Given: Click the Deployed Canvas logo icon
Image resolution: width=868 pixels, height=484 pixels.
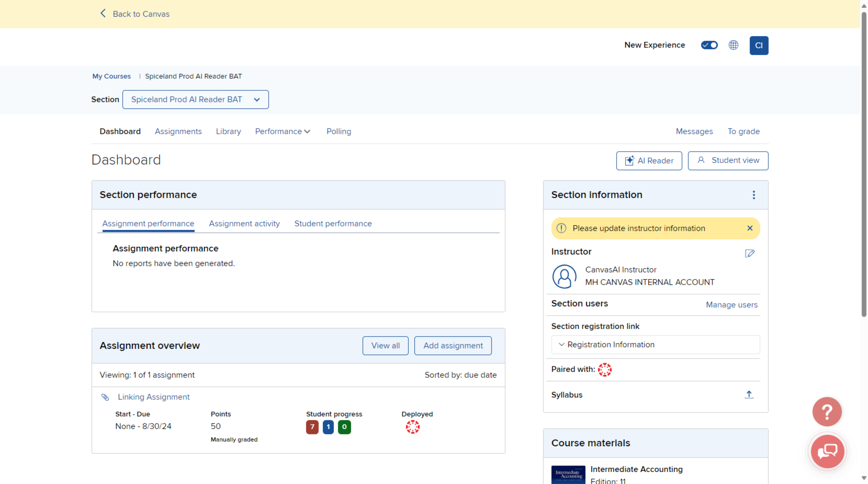Looking at the screenshot, I should (412, 427).
